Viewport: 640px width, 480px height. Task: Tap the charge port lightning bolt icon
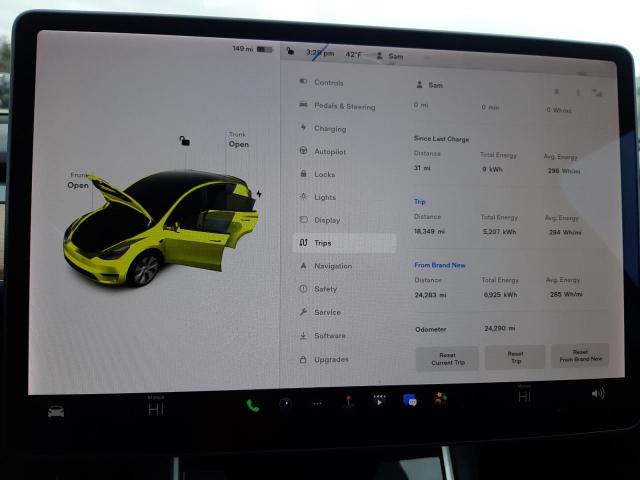coord(259,193)
